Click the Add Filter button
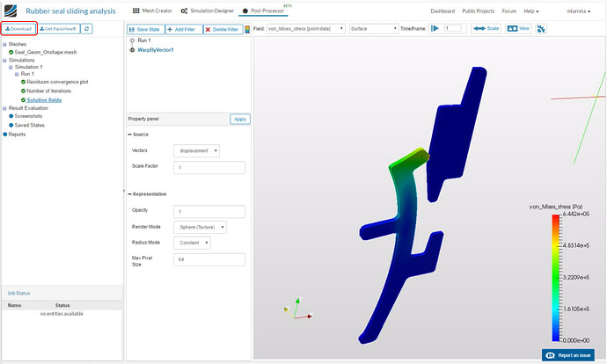607x364 pixels. [184, 29]
